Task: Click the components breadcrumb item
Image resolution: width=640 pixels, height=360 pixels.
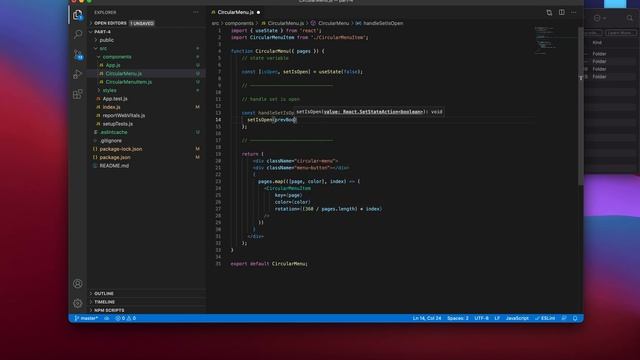Action: tap(239, 23)
